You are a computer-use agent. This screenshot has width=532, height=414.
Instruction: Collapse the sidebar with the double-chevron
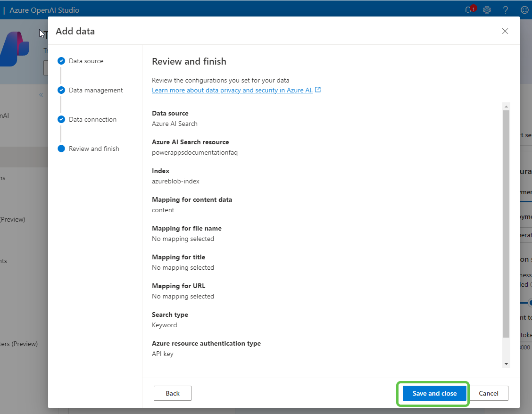click(x=41, y=95)
